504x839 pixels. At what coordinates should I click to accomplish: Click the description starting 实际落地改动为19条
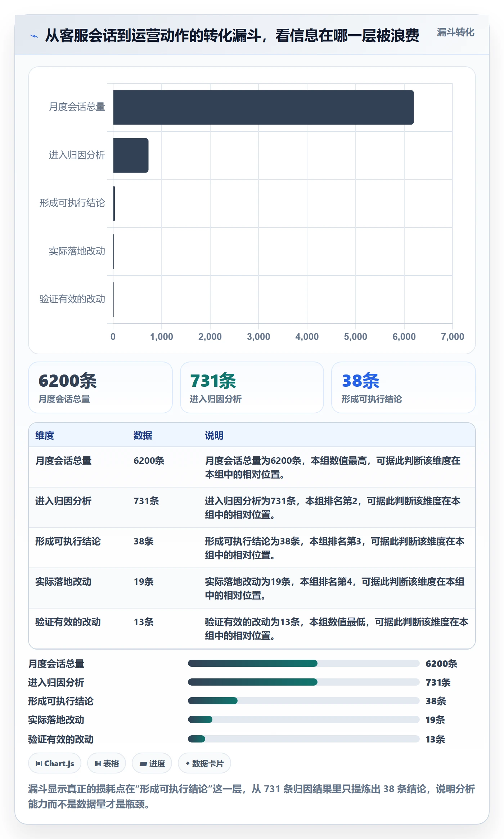tap(335, 588)
